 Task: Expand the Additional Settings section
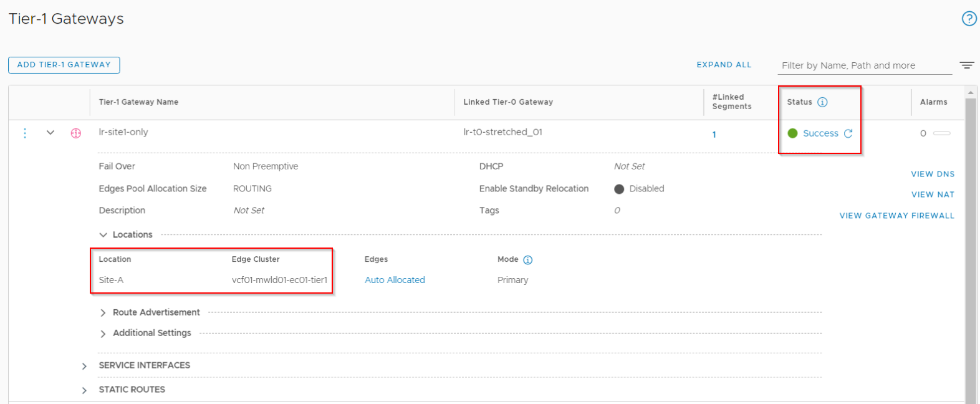[103, 334]
